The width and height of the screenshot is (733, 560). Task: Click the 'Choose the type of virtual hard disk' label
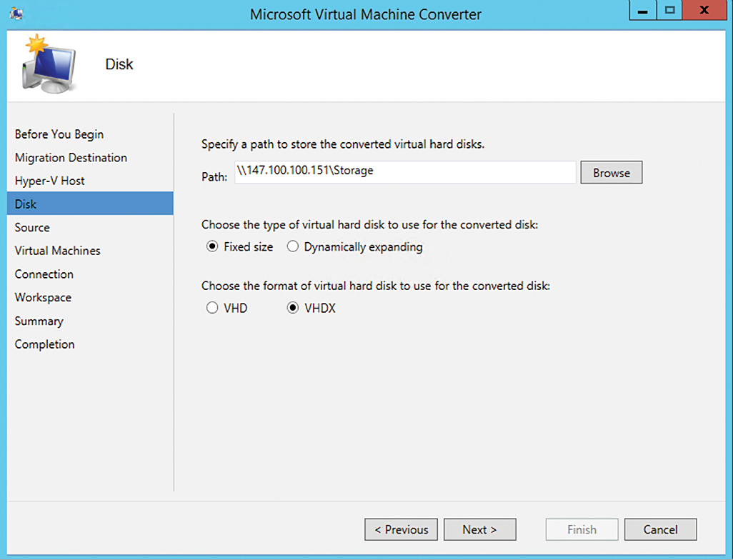pyautogui.click(x=370, y=224)
